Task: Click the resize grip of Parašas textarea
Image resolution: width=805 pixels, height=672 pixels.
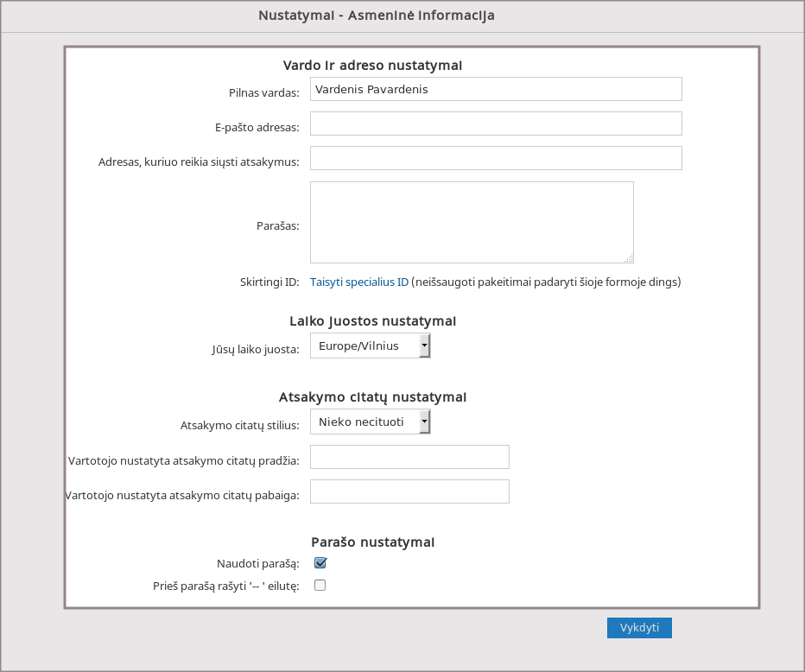Action: click(x=629, y=258)
